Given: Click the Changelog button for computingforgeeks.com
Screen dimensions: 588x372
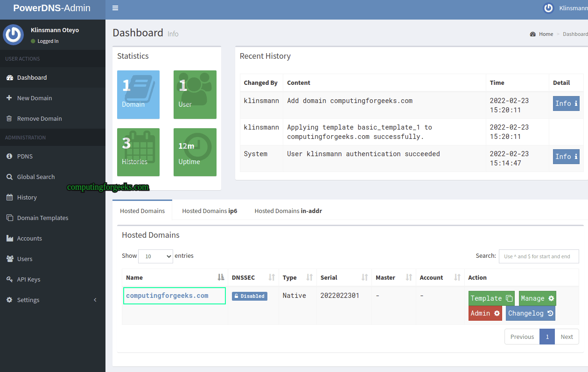Looking at the screenshot, I should coord(530,313).
